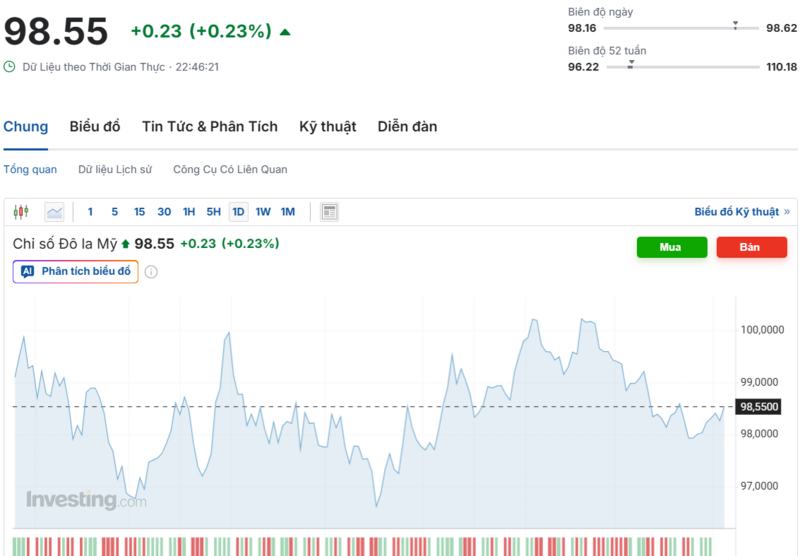Switch chart interval to 1W
Screen dimensions: 800x556
click(263, 212)
